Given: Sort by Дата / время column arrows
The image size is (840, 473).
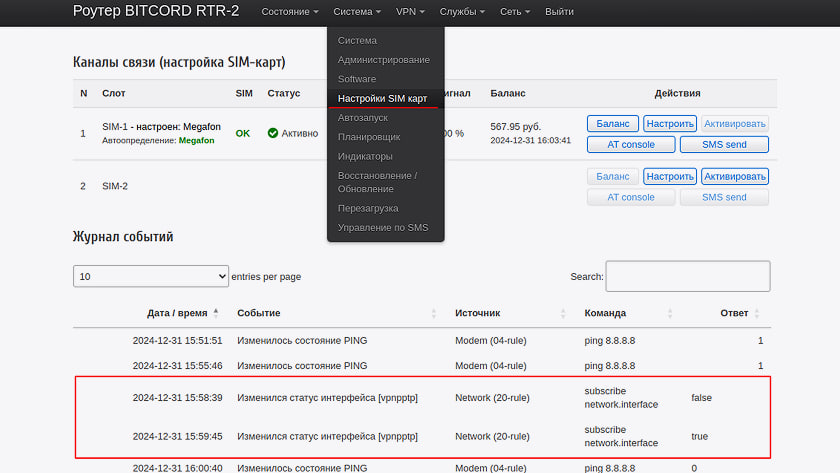Looking at the screenshot, I should click(216, 313).
